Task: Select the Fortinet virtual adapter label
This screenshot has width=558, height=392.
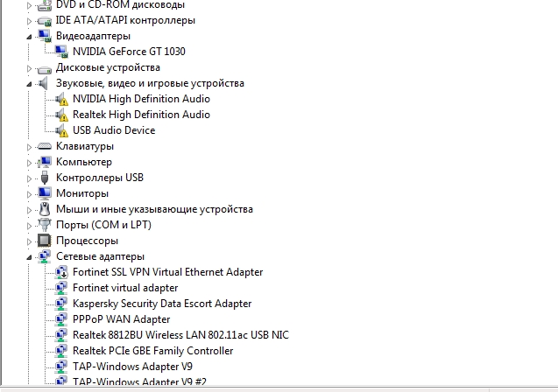Action: click(x=125, y=288)
